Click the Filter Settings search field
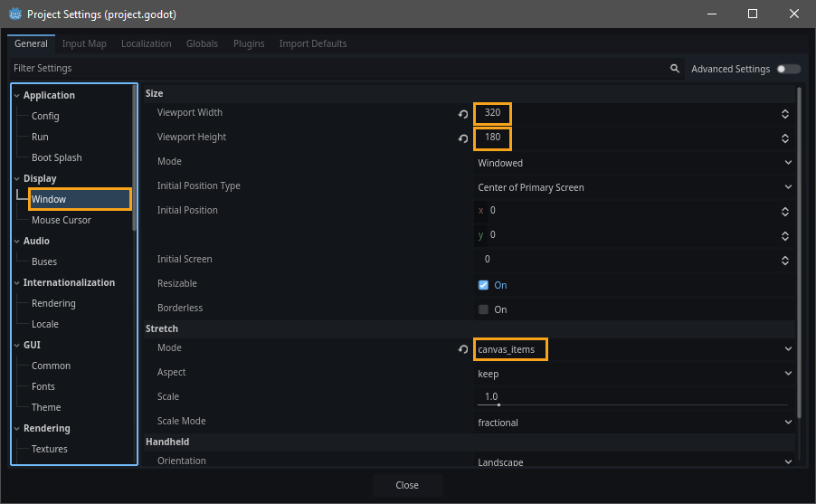 335,69
